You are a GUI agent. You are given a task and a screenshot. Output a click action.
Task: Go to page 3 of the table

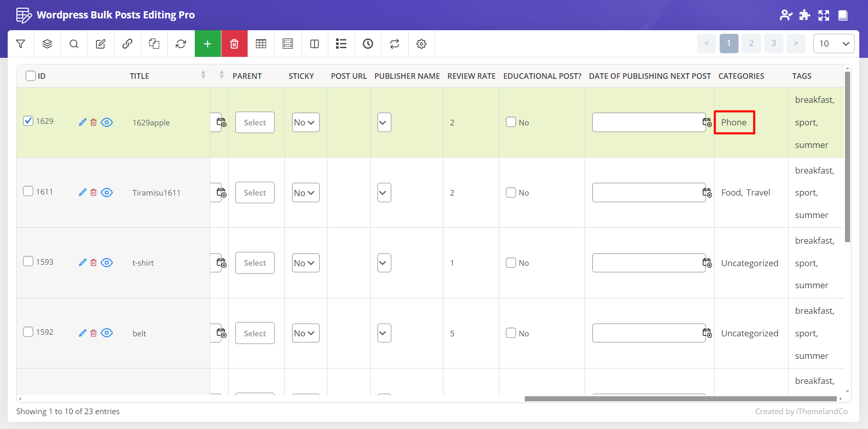click(773, 44)
